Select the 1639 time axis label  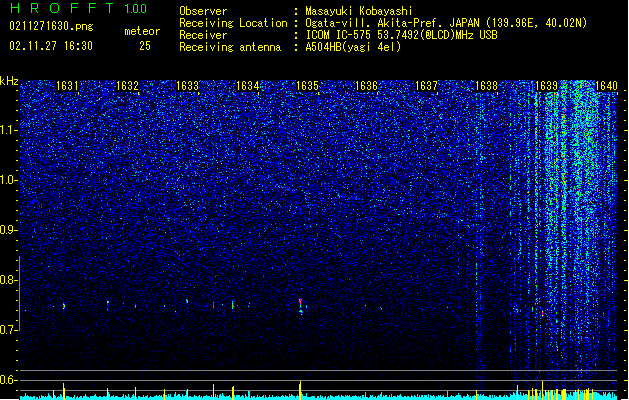click(x=546, y=86)
